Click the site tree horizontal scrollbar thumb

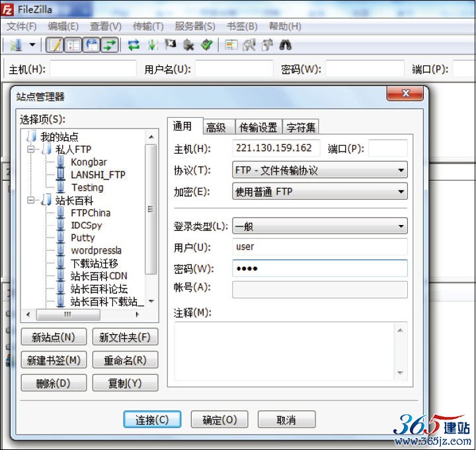tap(68, 314)
